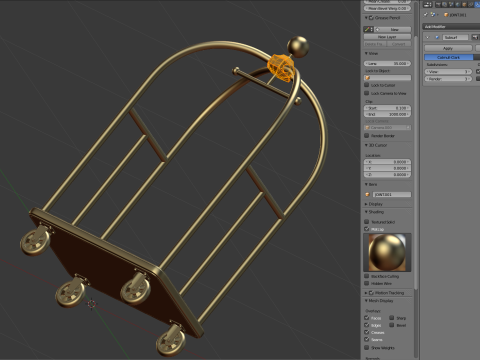Screen dimensions: 480x360
Task: Click 3D Cursor Y location field
Action: [x=388, y=168]
